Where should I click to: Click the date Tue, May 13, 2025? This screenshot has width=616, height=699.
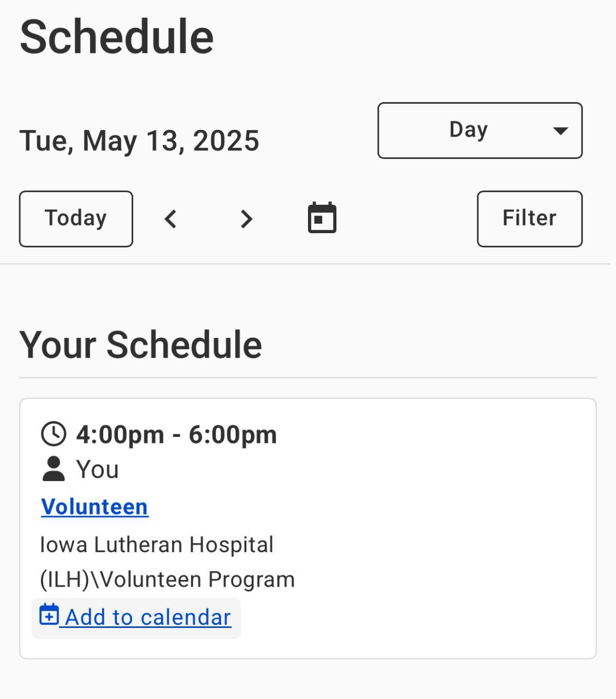139,141
